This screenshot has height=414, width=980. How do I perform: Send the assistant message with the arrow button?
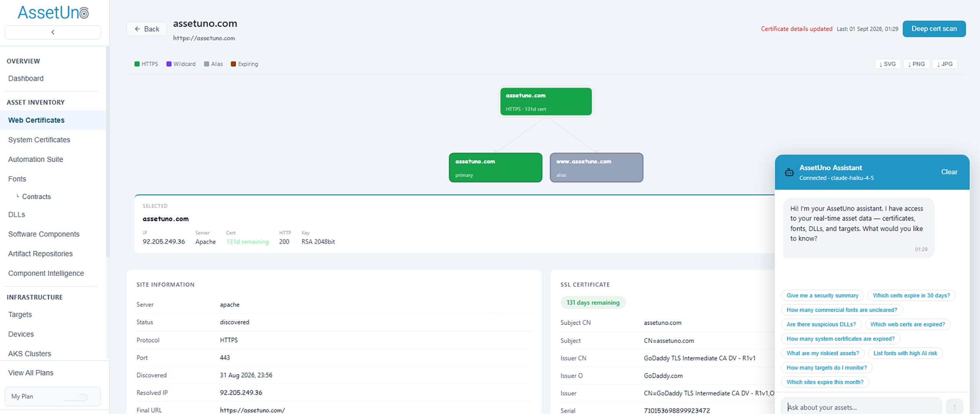[x=954, y=407]
